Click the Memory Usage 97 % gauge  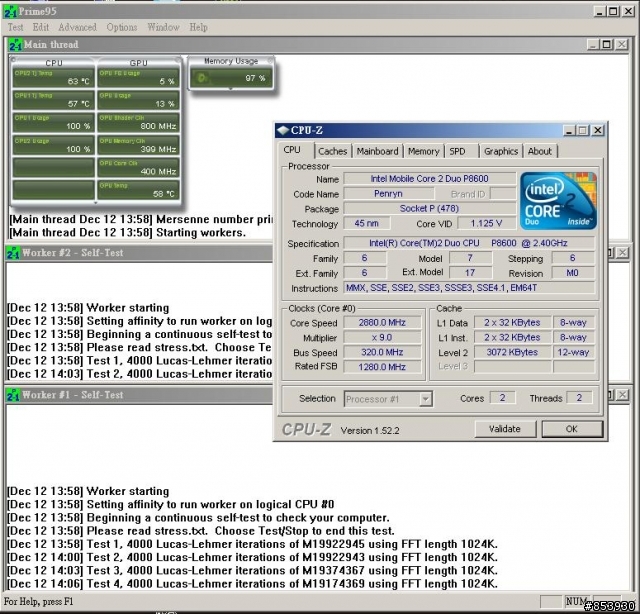[x=231, y=78]
